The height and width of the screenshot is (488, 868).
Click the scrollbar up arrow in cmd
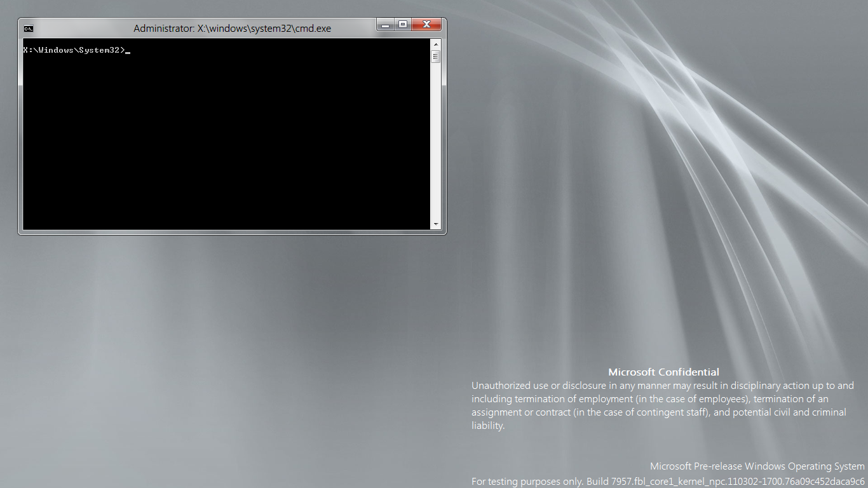tap(436, 44)
